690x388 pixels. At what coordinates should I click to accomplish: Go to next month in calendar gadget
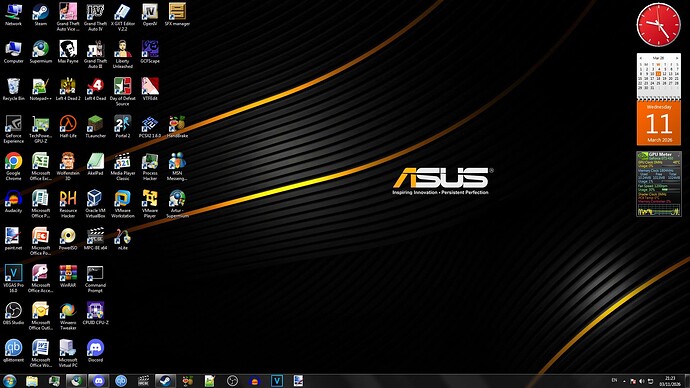point(677,58)
